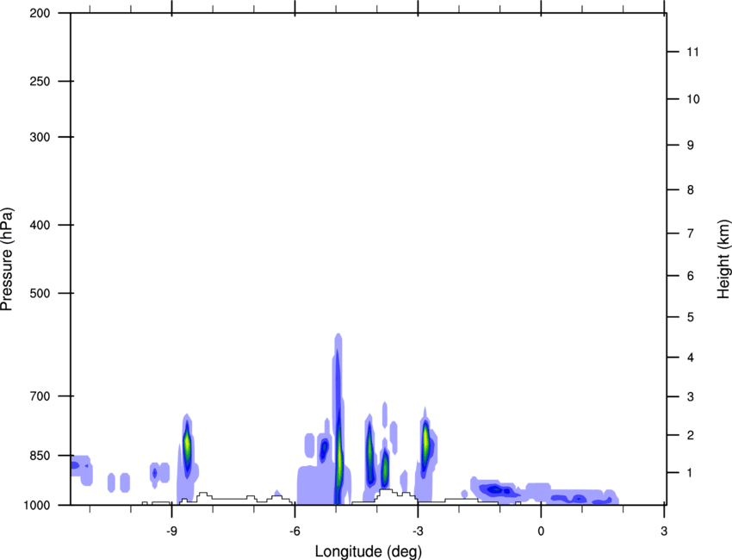The width and height of the screenshot is (732, 560).
Task: Click the 3 longitude tick label
Action: (x=664, y=531)
